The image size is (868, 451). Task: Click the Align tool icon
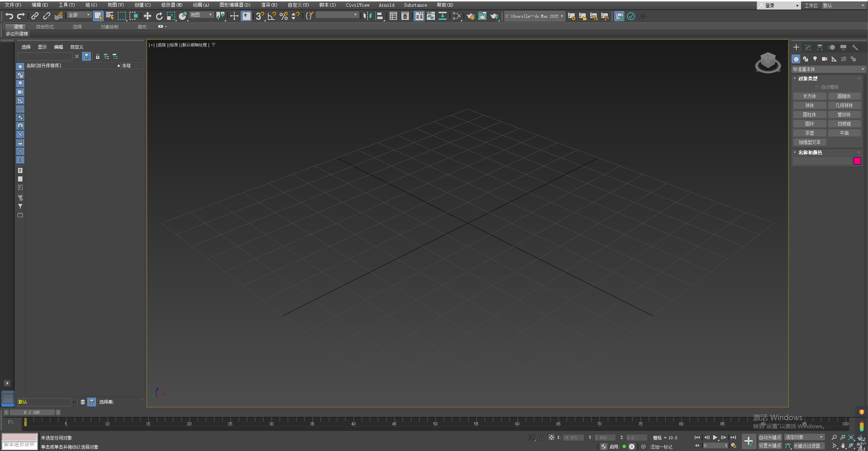pos(379,16)
